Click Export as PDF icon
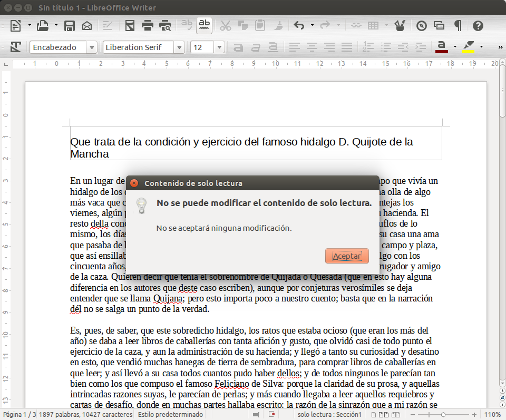 coord(130,25)
